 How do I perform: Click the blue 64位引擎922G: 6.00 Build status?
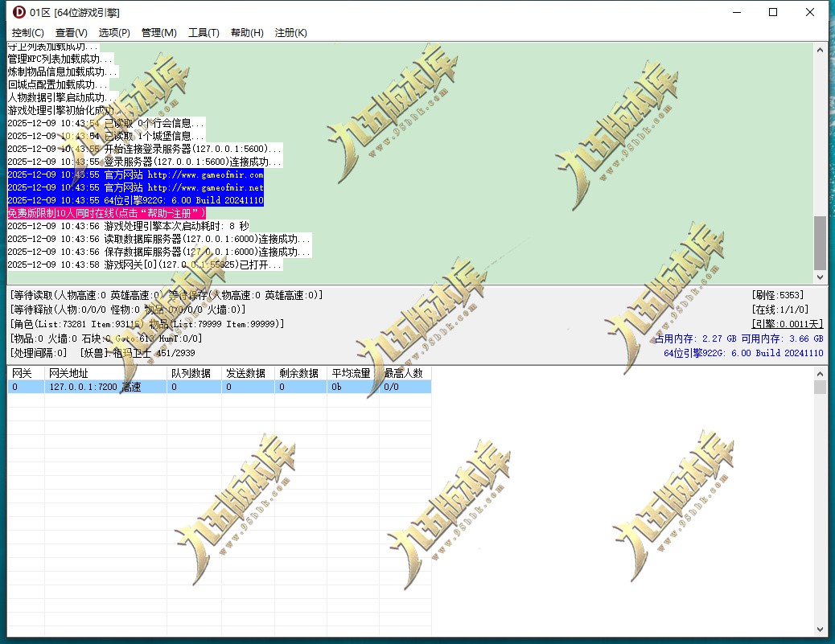[743, 353]
